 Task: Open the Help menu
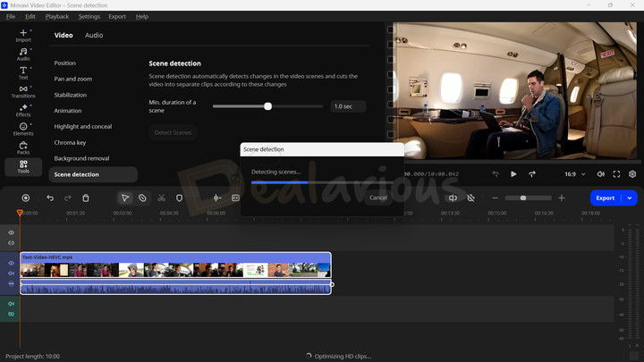click(141, 16)
